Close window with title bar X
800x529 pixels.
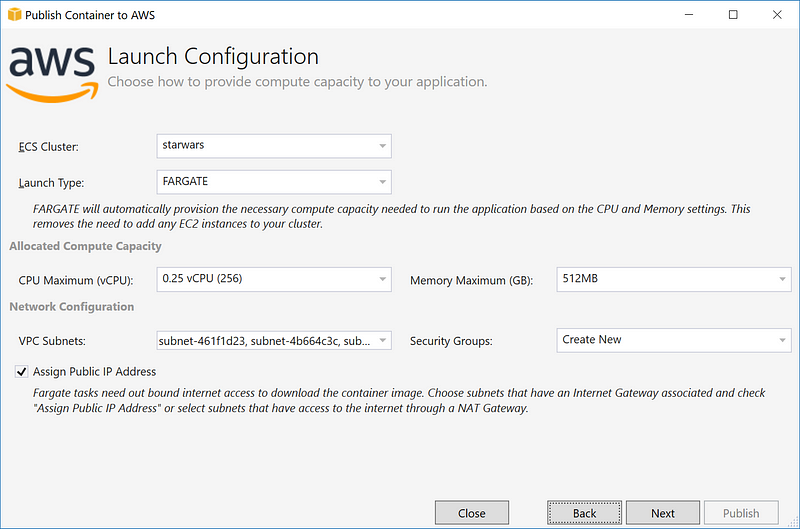[x=778, y=15]
